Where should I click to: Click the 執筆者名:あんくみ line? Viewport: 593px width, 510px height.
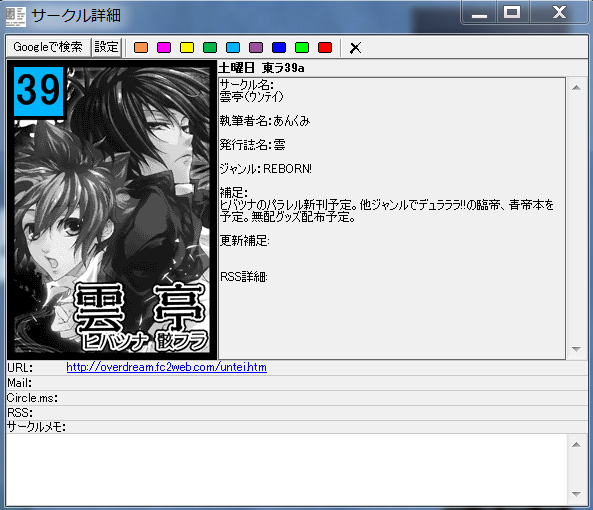click(x=265, y=121)
